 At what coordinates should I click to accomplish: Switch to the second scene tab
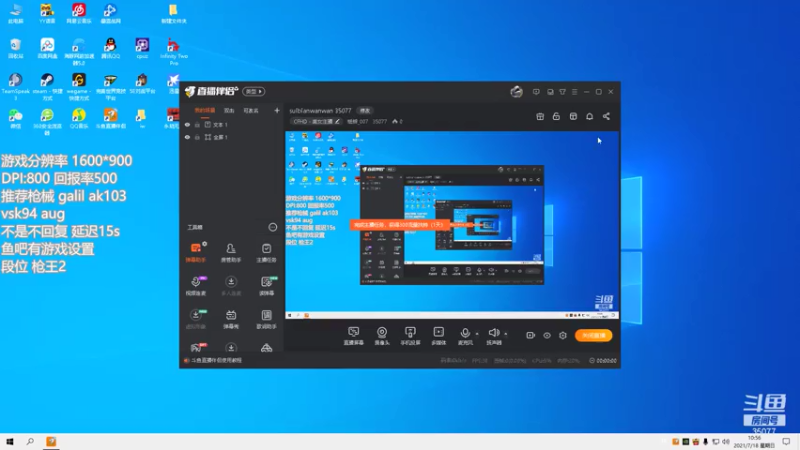[x=229, y=110]
